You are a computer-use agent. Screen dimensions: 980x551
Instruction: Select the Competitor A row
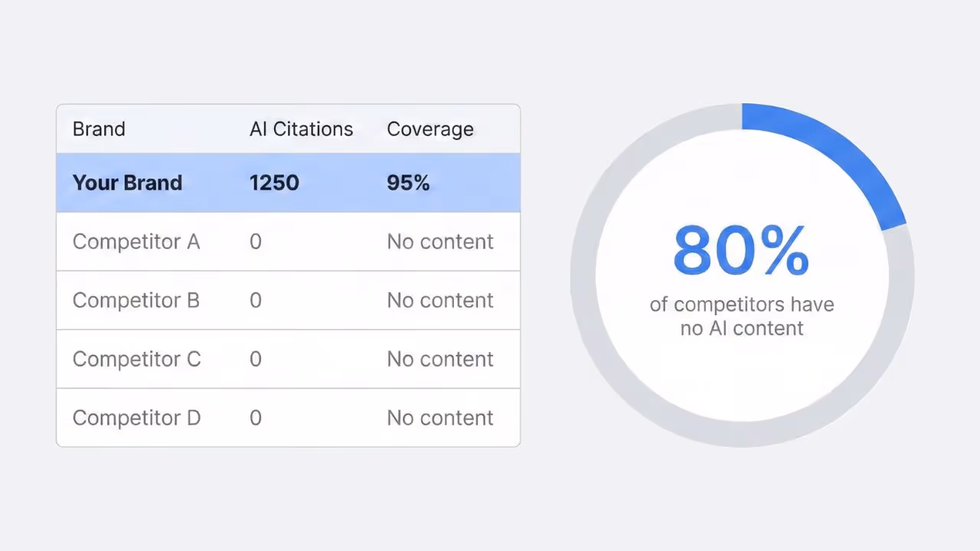pyautogui.click(x=288, y=241)
